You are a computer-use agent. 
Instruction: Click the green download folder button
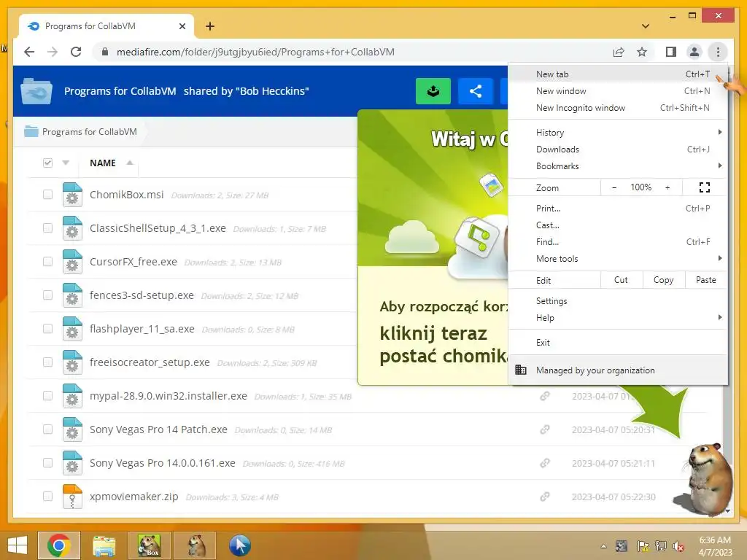coord(433,91)
